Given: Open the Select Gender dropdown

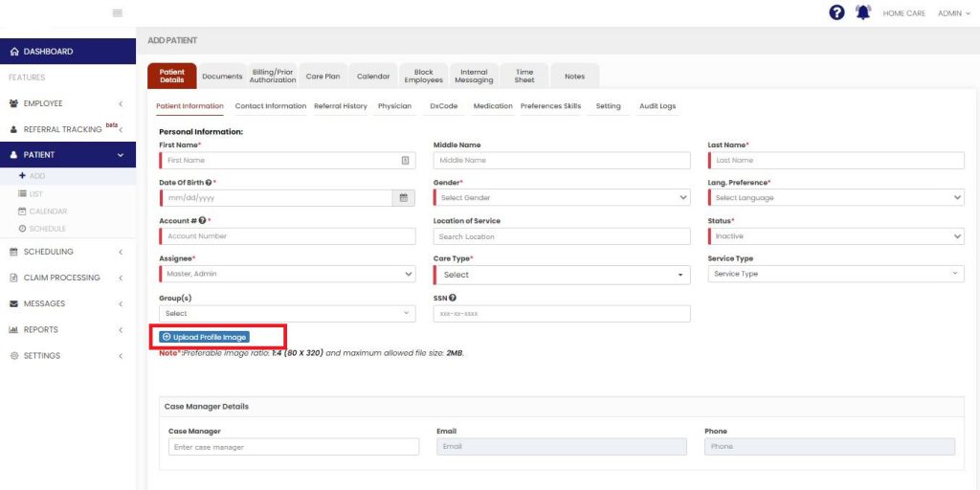Looking at the screenshot, I should pyautogui.click(x=562, y=197).
